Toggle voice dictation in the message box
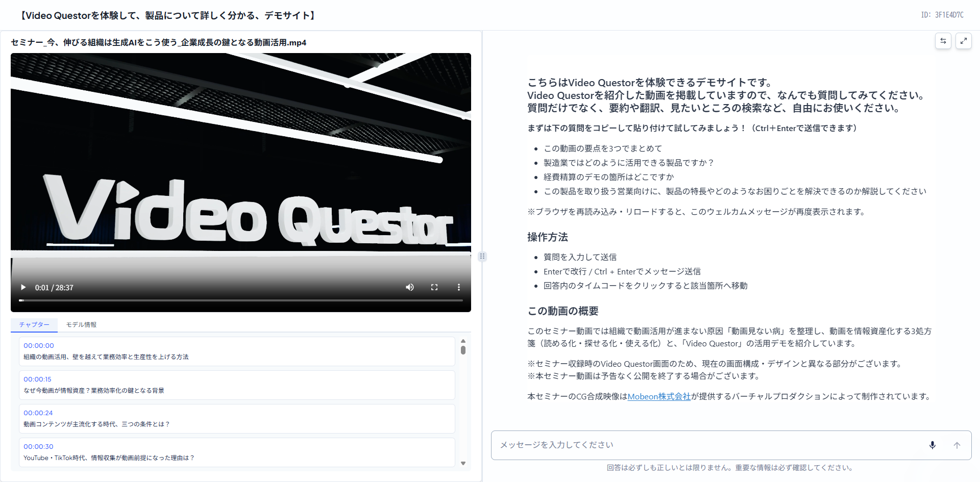This screenshot has width=980, height=482. pos(933,445)
